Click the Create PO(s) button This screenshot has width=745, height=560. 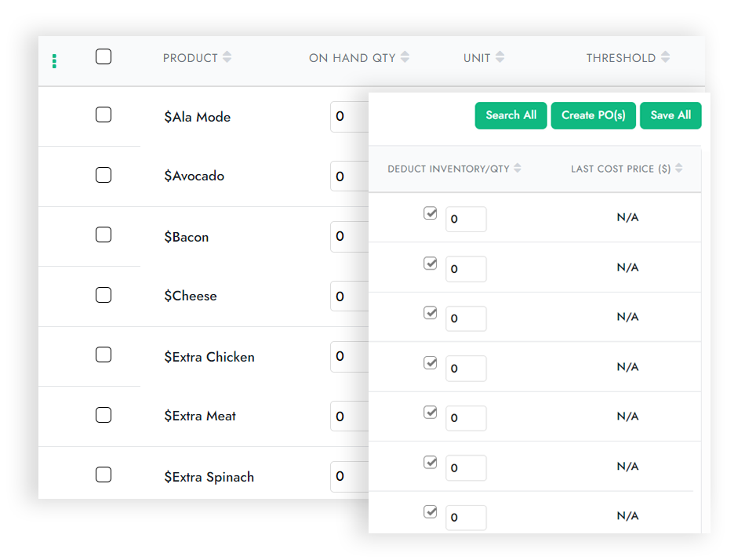click(593, 115)
